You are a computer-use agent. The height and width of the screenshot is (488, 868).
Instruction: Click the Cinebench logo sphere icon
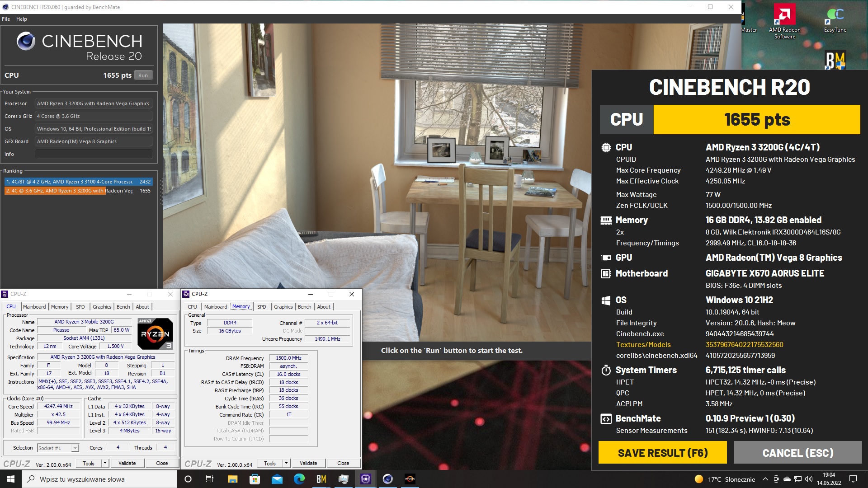click(26, 41)
